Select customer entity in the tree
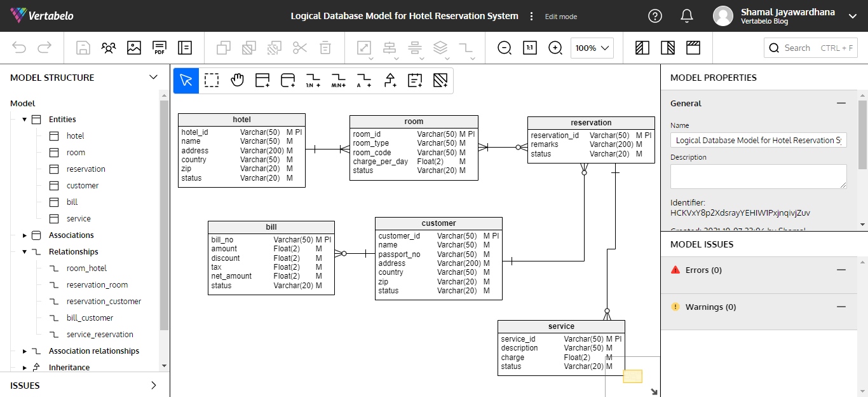The height and width of the screenshot is (397, 868). [83, 186]
